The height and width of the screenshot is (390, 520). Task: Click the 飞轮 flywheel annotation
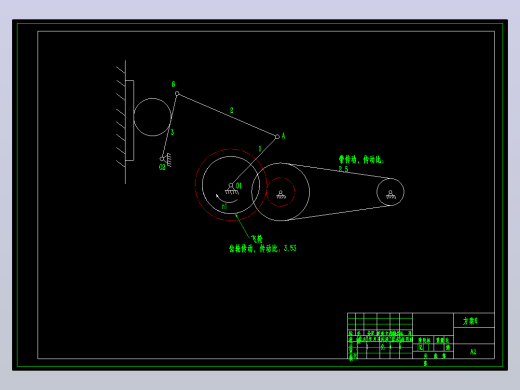pyautogui.click(x=257, y=239)
